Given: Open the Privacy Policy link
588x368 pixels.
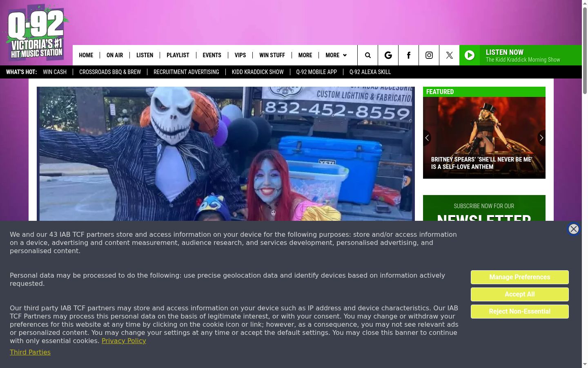Looking at the screenshot, I should [x=124, y=341].
